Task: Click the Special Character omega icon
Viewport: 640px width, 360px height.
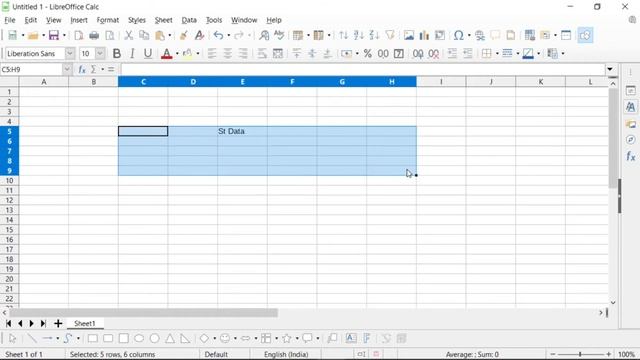Action: tap(458, 35)
